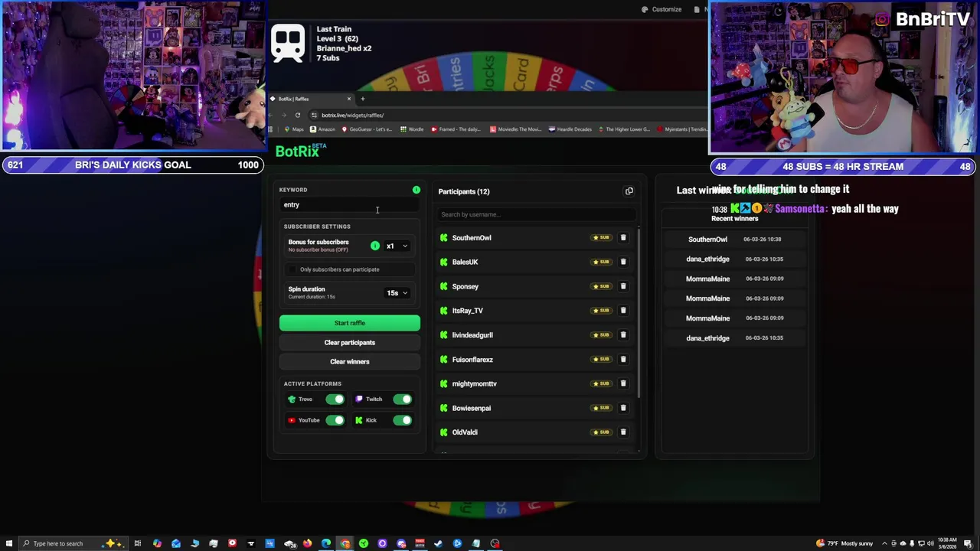Image resolution: width=980 pixels, height=551 pixels.
Task: Open a new browser tab
Action: point(363,99)
